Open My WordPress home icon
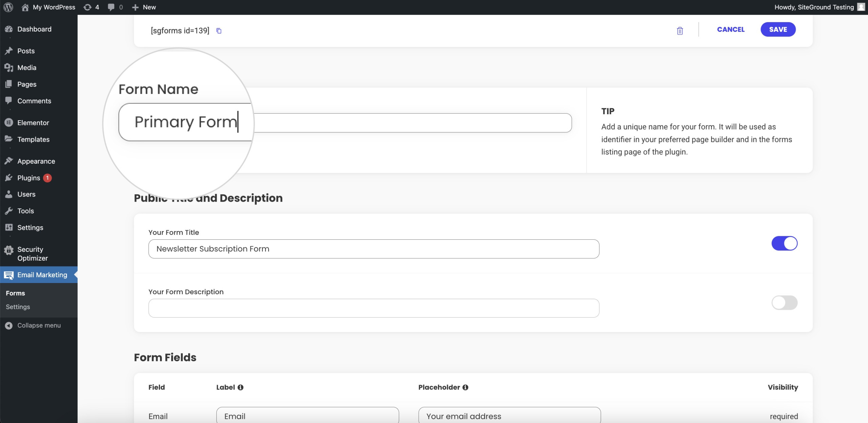This screenshot has height=423, width=868. [25, 7]
